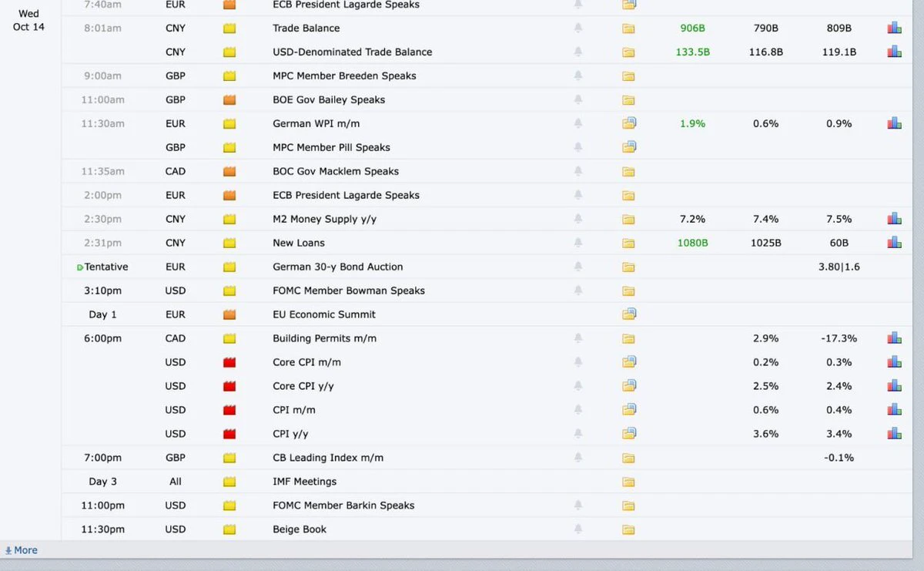Image resolution: width=924 pixels, height=571 pixels.
Task: Open the Core CPI m/m chart icon
Action: point(894,362)
